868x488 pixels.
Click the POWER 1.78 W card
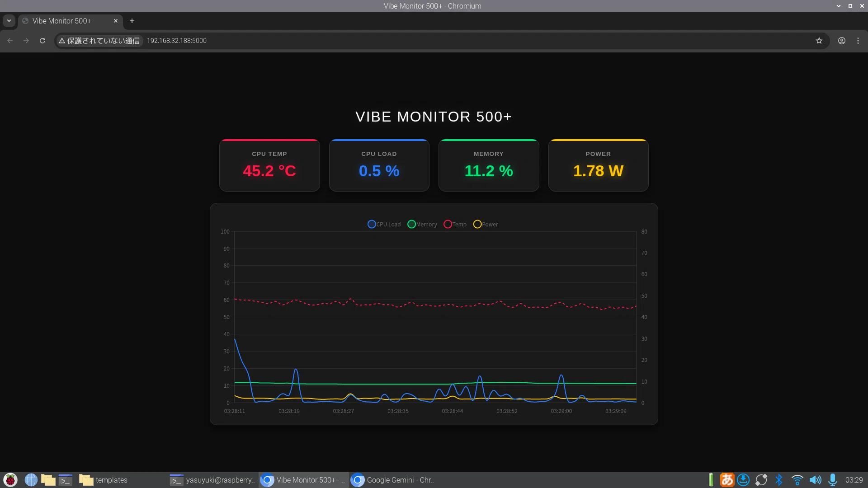[599, 165]
